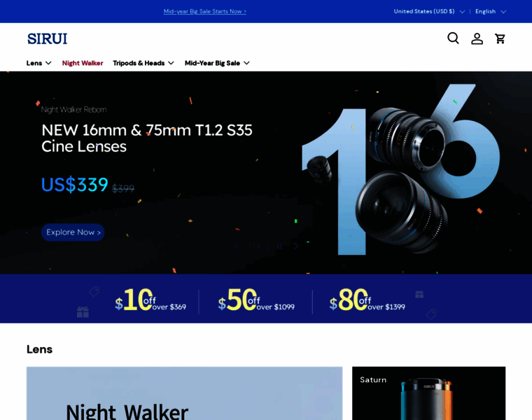The width and height of the screenshot is (532, 420).
Task: Click the $80 off over $1399 offer
Action: (367, 300)
